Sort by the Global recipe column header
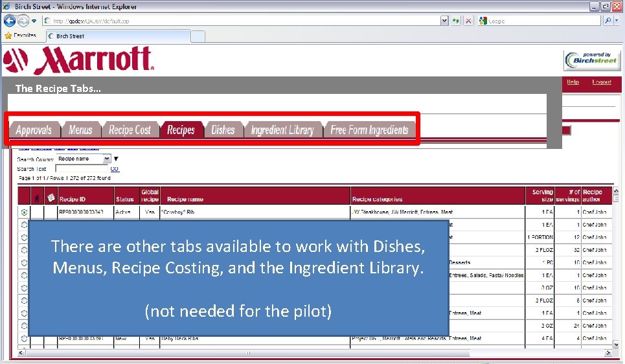The image size is (625, 364). click(150, 196)
